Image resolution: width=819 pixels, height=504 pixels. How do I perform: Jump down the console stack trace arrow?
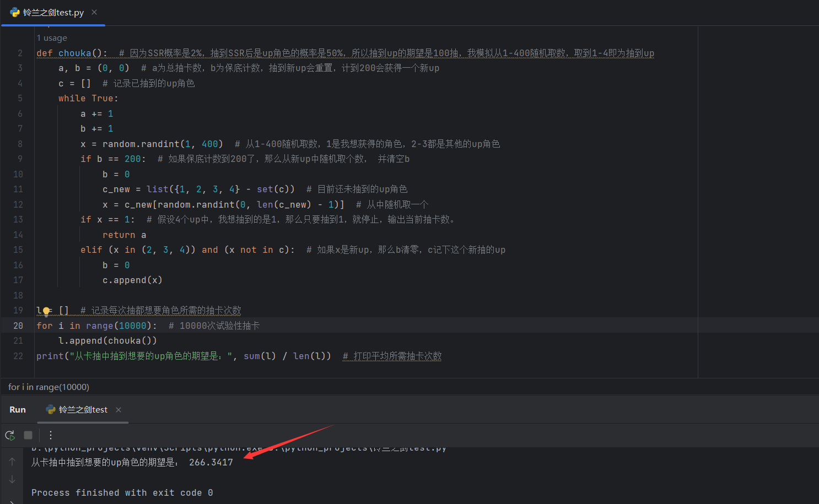12,480
